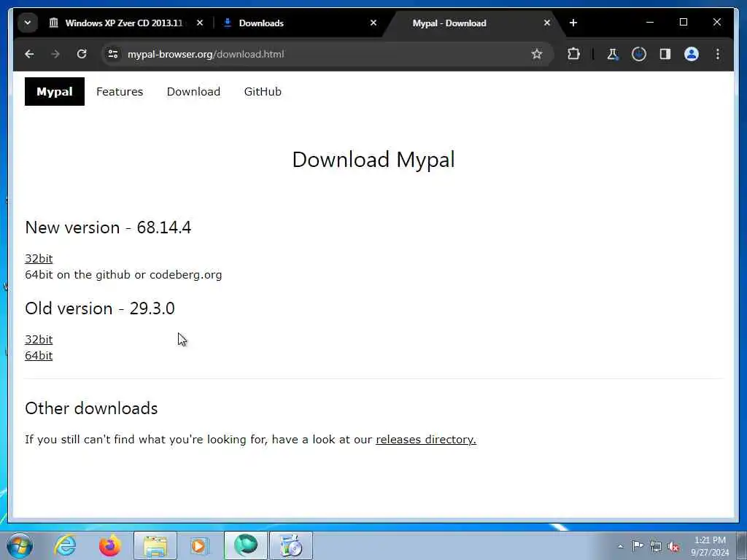Reload the Mypal download page
Screen dimensions: 747x560
point(82,54)
